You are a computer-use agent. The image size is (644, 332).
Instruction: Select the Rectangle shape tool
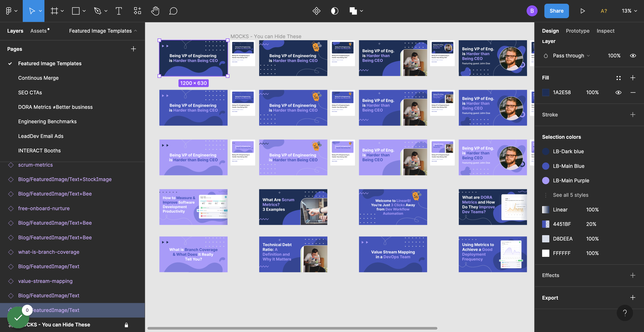[x=76, y=11]
